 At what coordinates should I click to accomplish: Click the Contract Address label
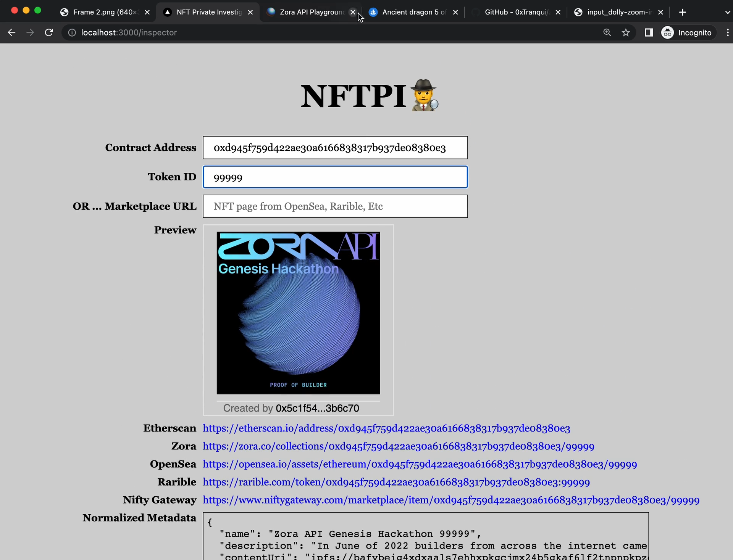point(151,148)
